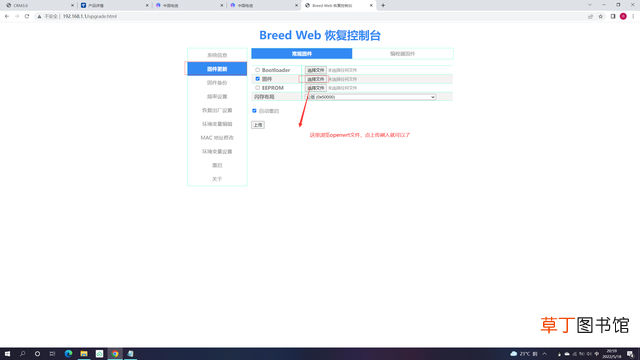Open the green app icon on taskbar
This screenshot has width=640, height=360.
point(99,354)
